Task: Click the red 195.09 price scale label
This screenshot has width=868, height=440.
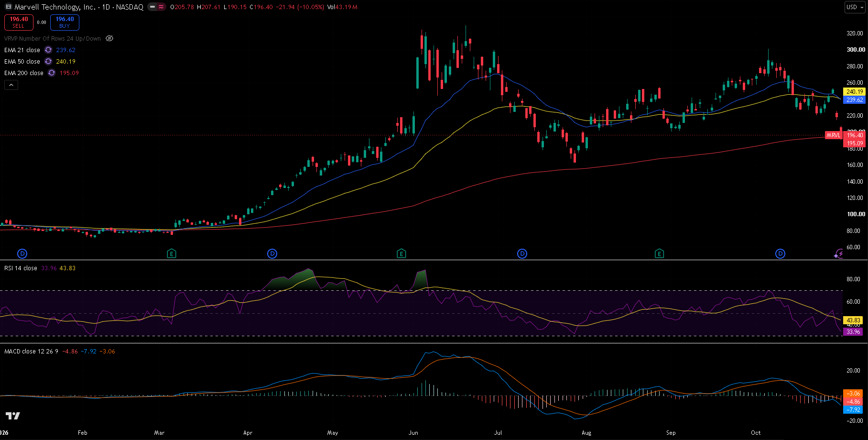Action: point(854,143)
